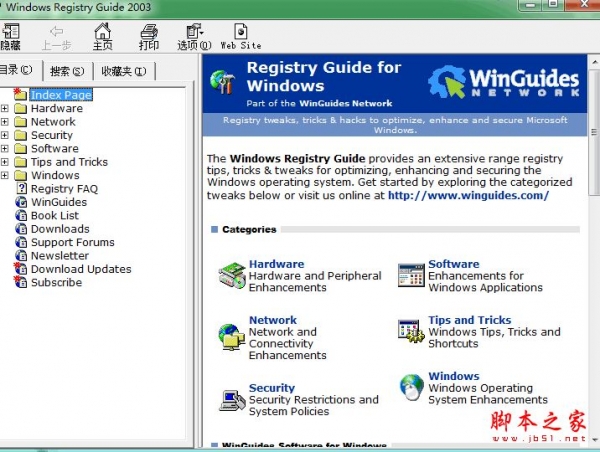
Task: Select Tips and Tricks label in tree
Action: [x=69, y=162]
